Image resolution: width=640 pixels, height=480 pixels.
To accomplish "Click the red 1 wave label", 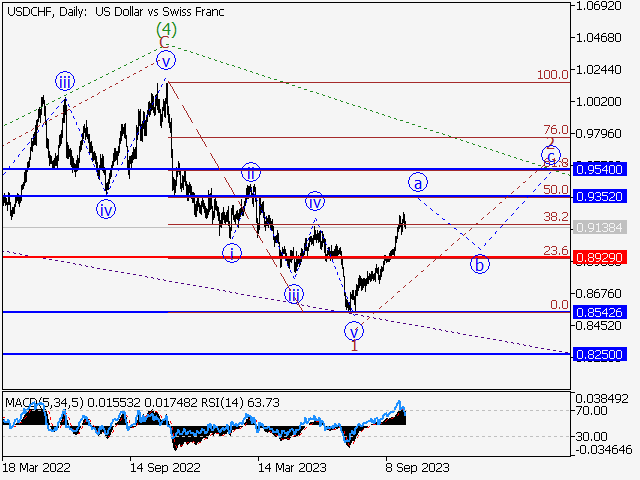I will click(354, 345).
